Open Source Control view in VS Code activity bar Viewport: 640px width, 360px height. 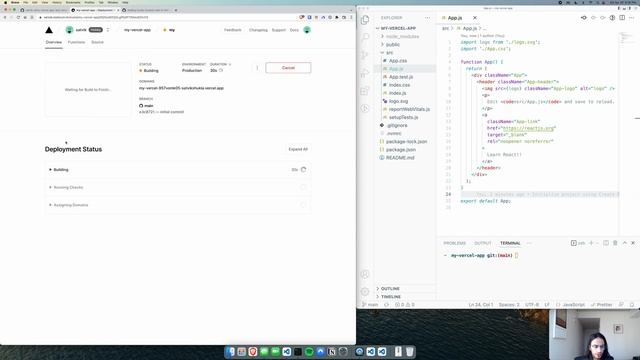(365, 55)
